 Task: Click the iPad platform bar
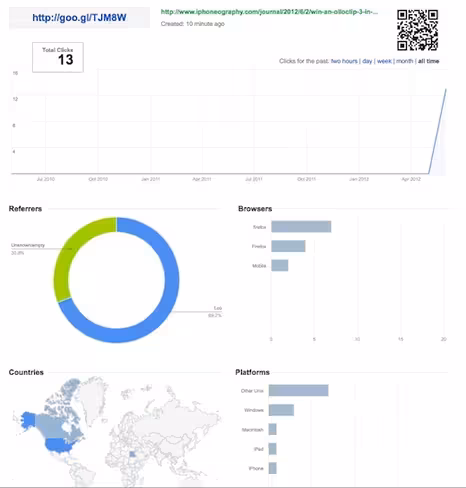(x=272, y=449)
